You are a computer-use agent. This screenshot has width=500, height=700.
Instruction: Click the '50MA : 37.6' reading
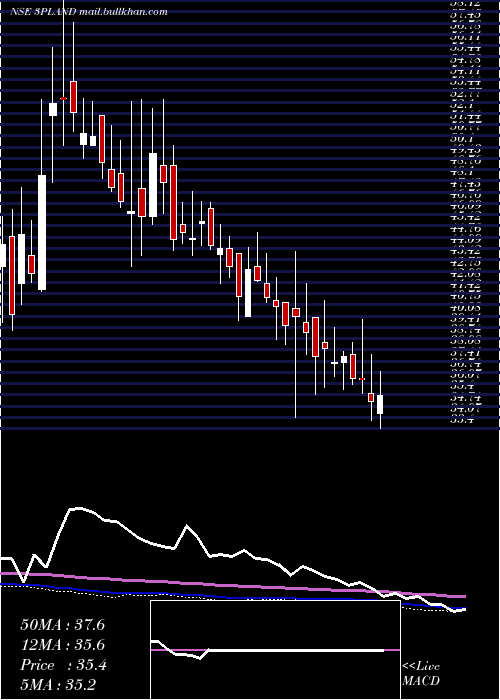62,625
